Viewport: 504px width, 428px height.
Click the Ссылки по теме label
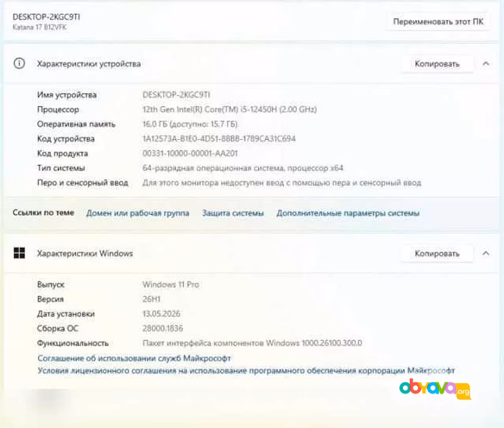pyautogui.click(x=44, y=213)
